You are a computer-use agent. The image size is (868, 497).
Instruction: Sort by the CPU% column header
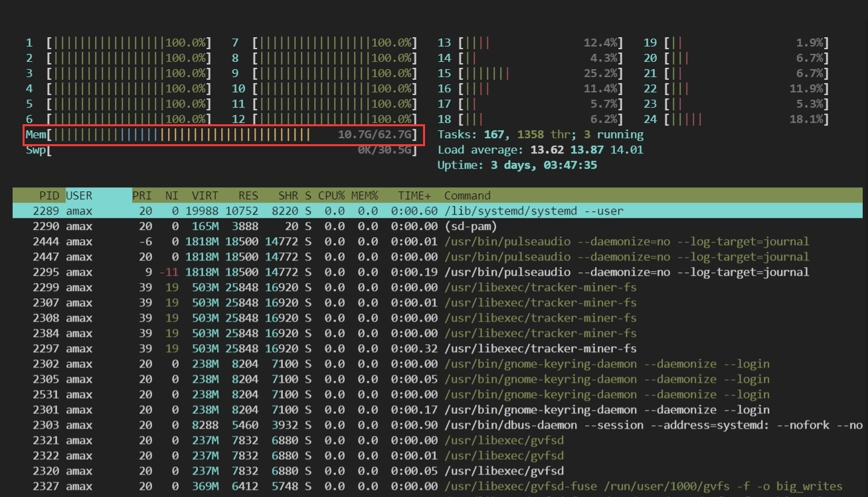coord(331,195)
